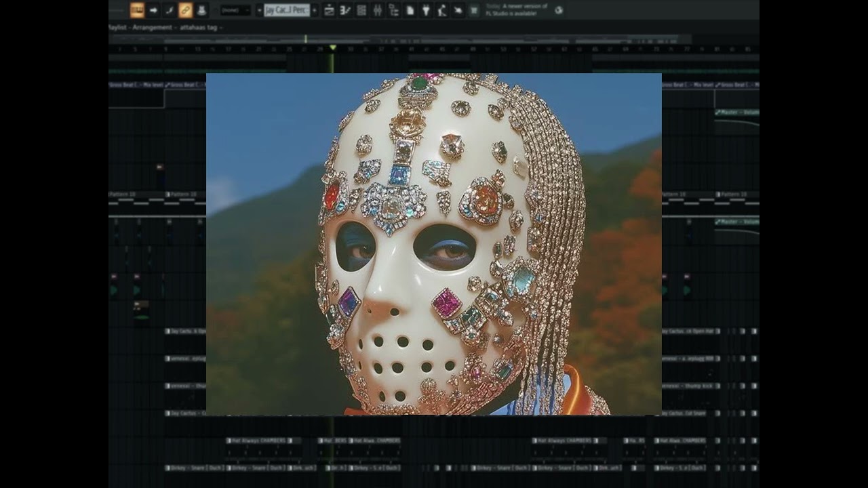Add a new pattern with plus button
Image resolution: width=868 pixels, height=488 pixels.
click(x=315, y=10)
